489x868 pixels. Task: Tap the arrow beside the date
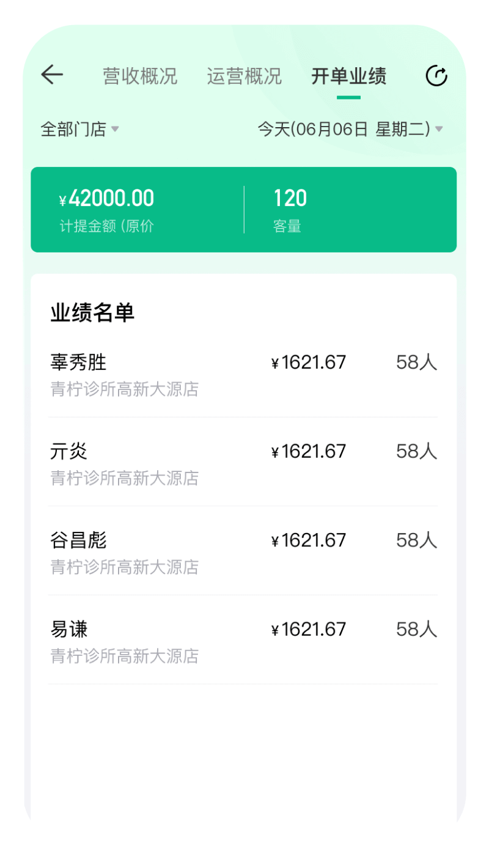coord(438,130)
